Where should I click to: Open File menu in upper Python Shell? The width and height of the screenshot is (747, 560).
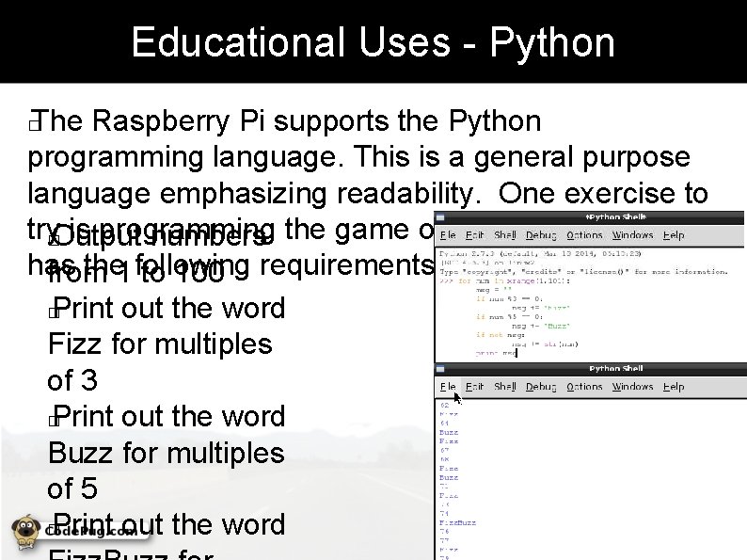tap(448, 235)
